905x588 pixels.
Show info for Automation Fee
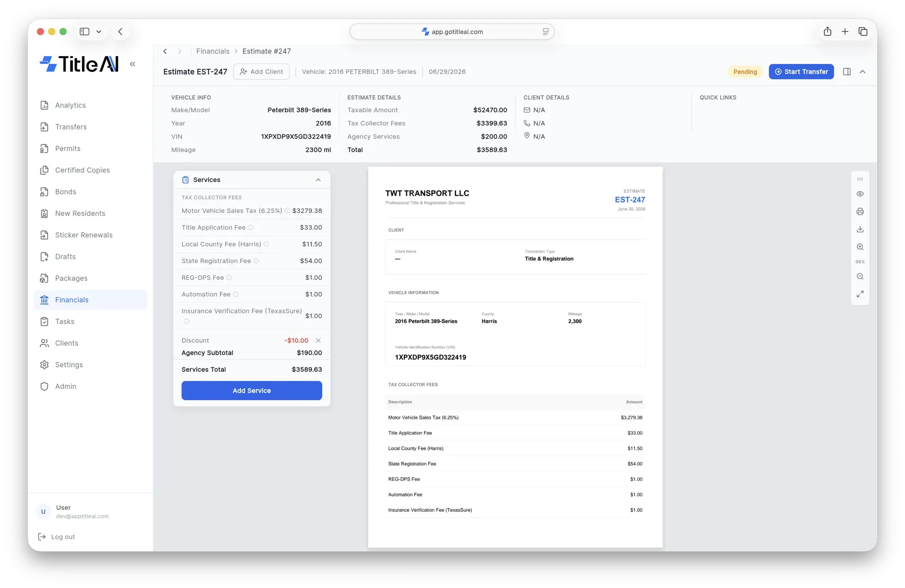(236, 294)
